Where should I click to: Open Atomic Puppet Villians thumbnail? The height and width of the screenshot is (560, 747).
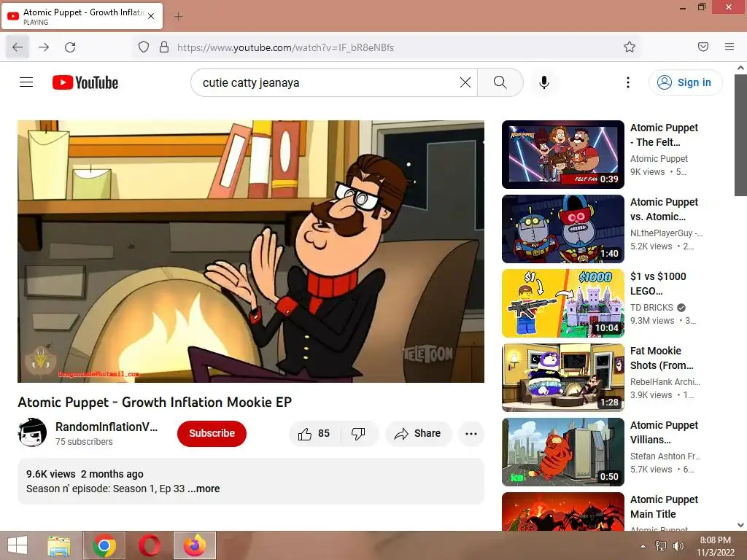point(563,452)
